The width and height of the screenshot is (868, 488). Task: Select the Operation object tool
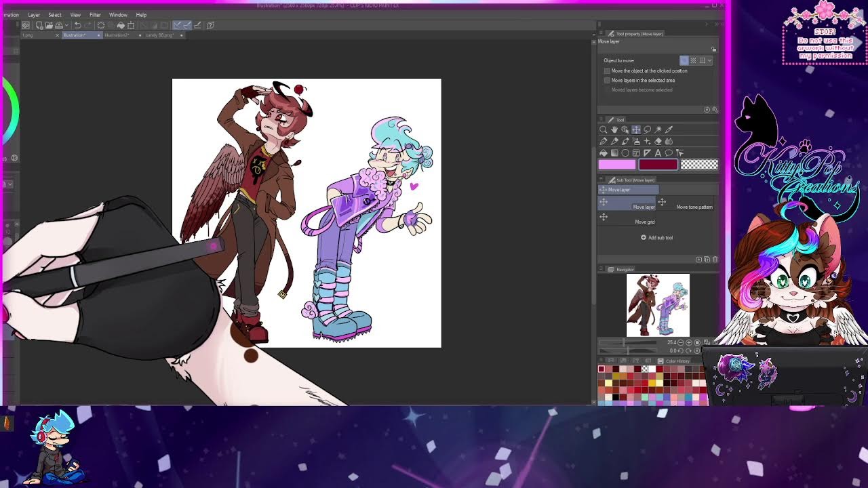(x=625, y=129)
